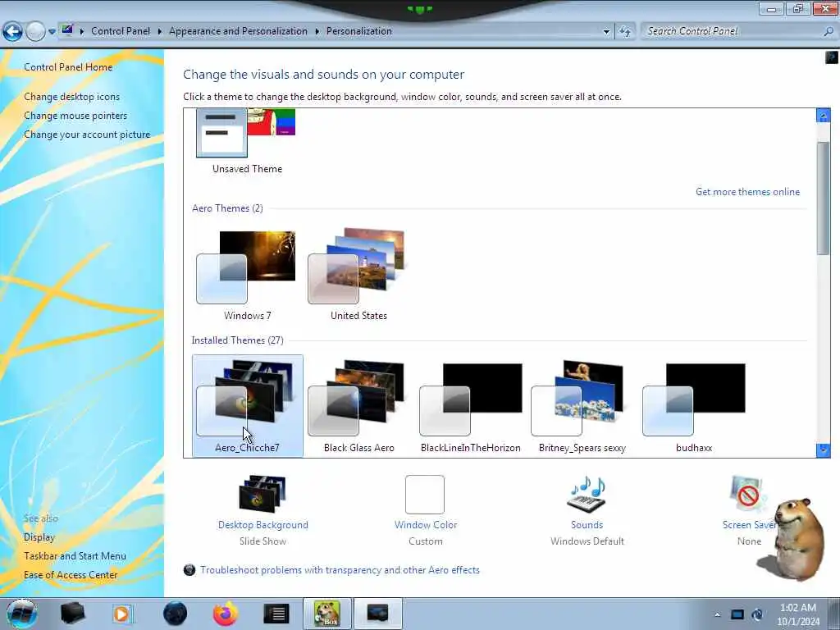
Task: Focus the Search Control Panel box
Action: (x=731, y=31)
